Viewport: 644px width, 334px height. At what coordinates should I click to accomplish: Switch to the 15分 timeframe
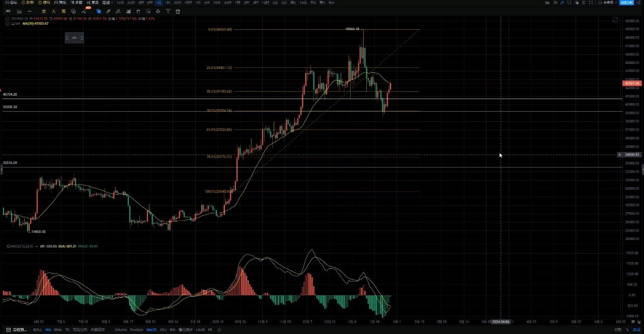[120, 3]
